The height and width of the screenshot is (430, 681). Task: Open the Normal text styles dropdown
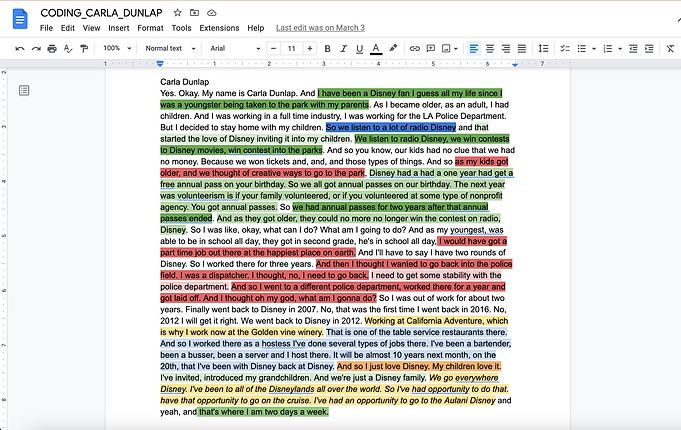coord(170,48)
